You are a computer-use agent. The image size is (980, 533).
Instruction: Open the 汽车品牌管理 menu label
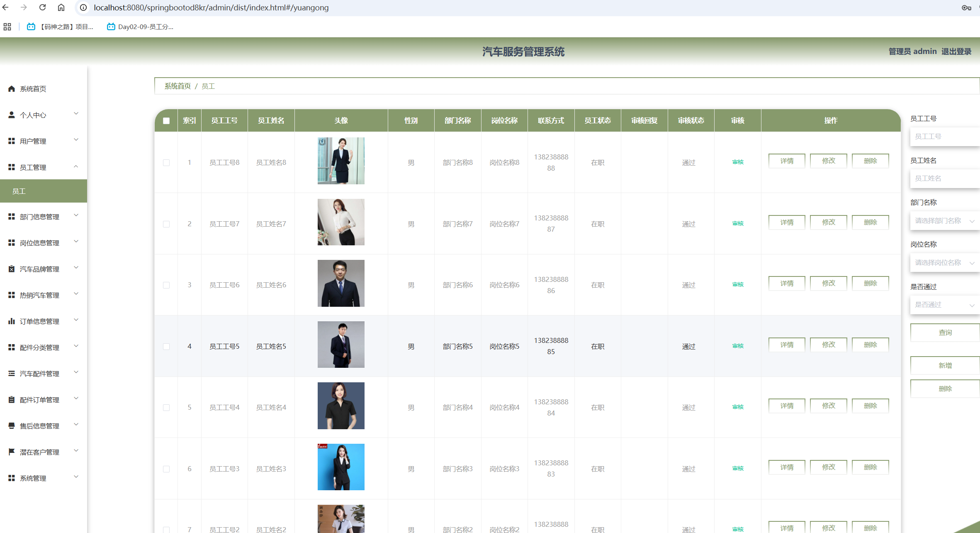tap(39, 269)
